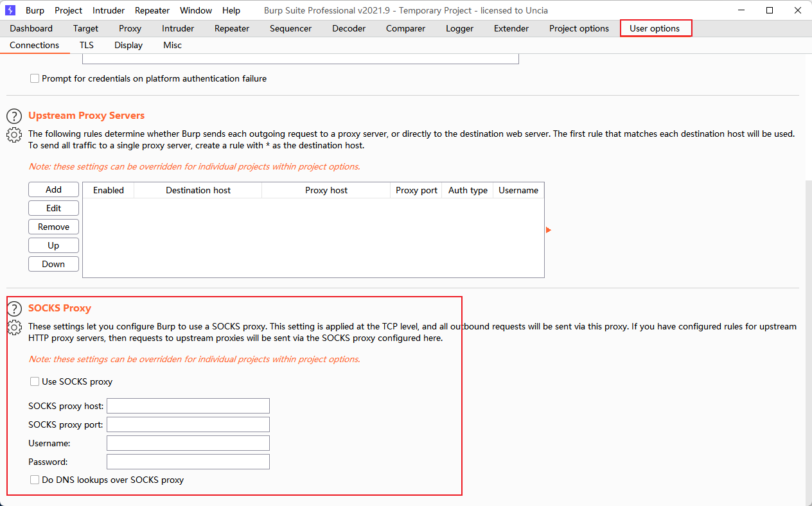This screenshot has width=812, height=506.
Task: Select the Connections sub-tab
Action: 35,45
